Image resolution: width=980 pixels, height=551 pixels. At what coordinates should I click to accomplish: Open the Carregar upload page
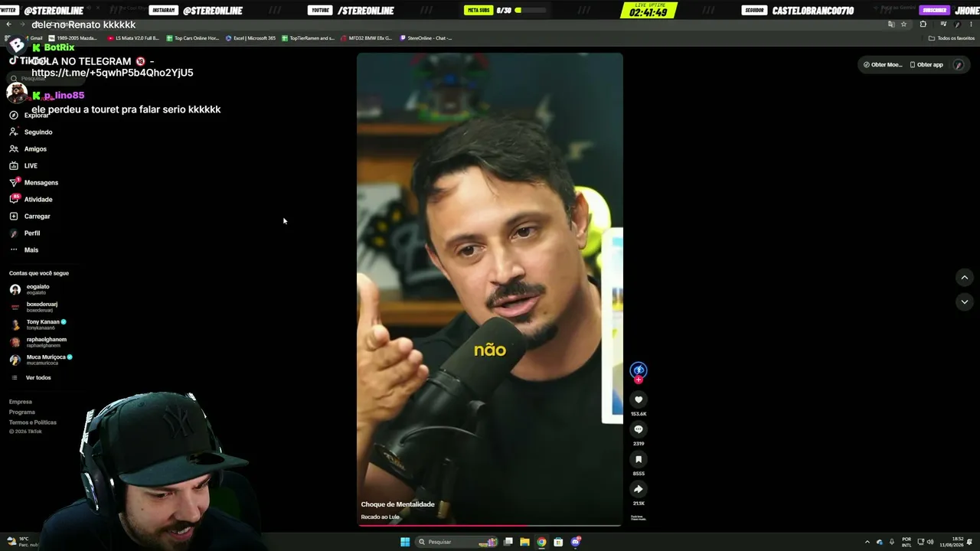tap(30, 216)
